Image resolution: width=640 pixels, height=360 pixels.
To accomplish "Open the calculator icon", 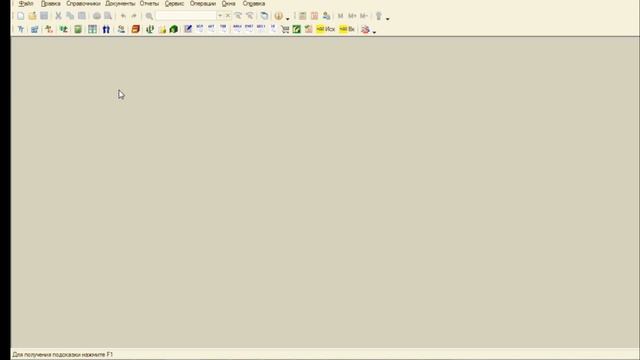I will point(302,16).
